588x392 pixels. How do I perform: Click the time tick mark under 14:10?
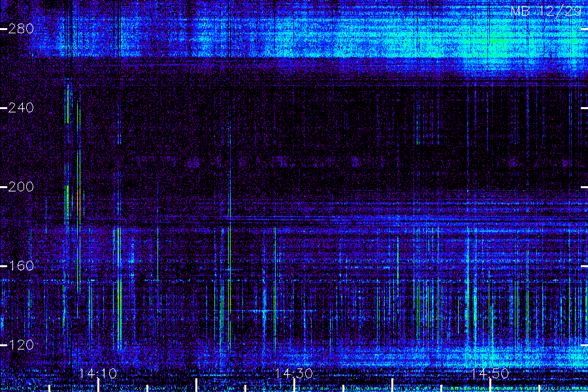tap(98, 385)
